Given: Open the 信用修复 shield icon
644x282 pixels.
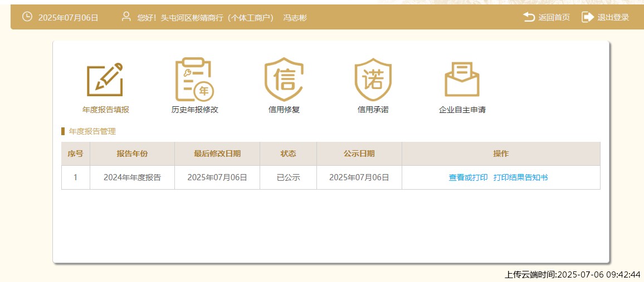Looking at the screenshot, I should coord(284,79).
